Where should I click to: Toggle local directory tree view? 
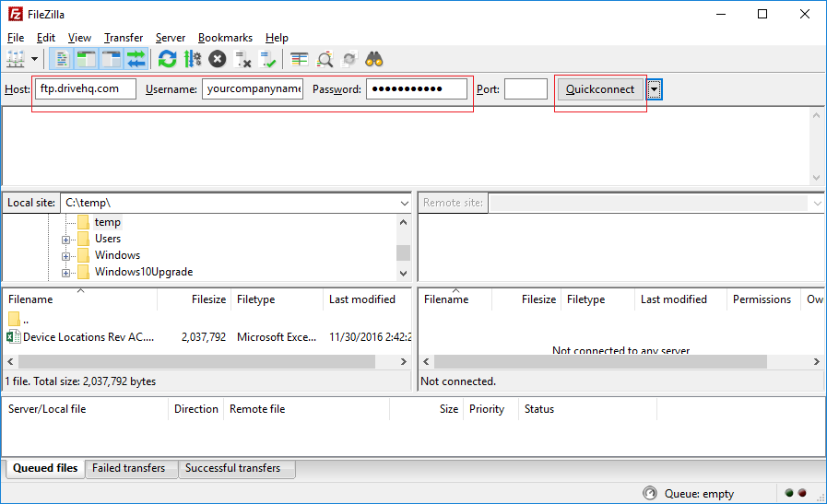pyautogui.click(x=87, y=60)
